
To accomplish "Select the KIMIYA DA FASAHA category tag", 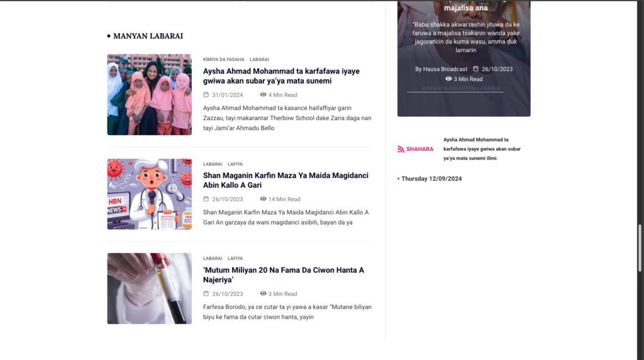I will tap(223, 60).
